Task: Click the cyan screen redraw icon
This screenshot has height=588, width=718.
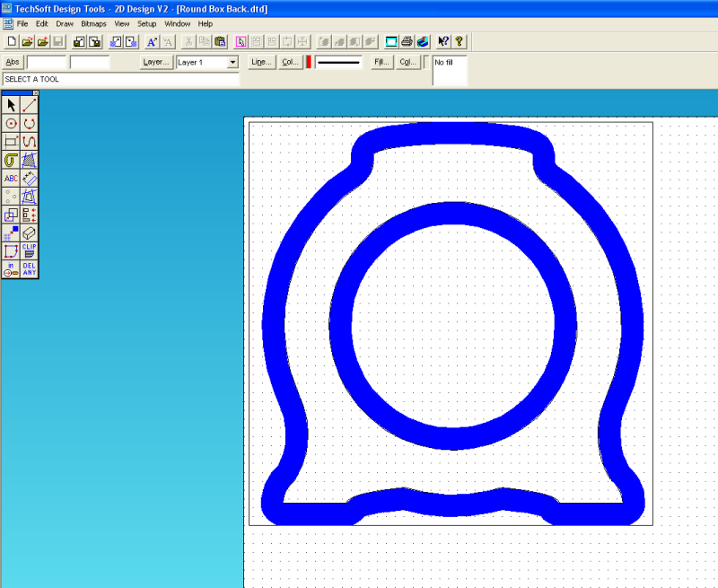Action: coord(391,41)
